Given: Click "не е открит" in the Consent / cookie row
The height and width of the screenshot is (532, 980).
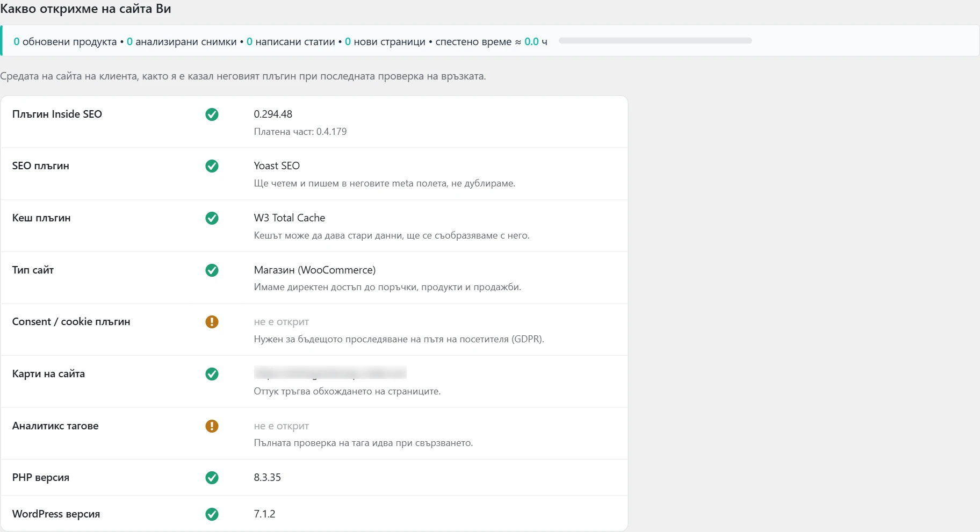Looking at the screenshot, I should click(281, 322).
